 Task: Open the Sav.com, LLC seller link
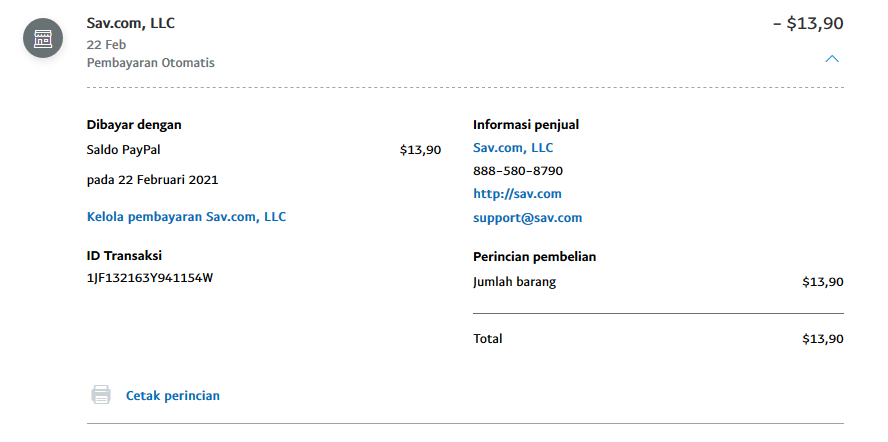513,148
